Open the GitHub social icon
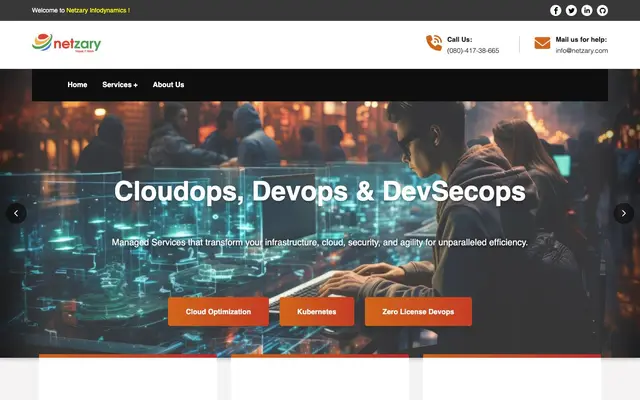The image size is (640, 400). tap(602, 11)
